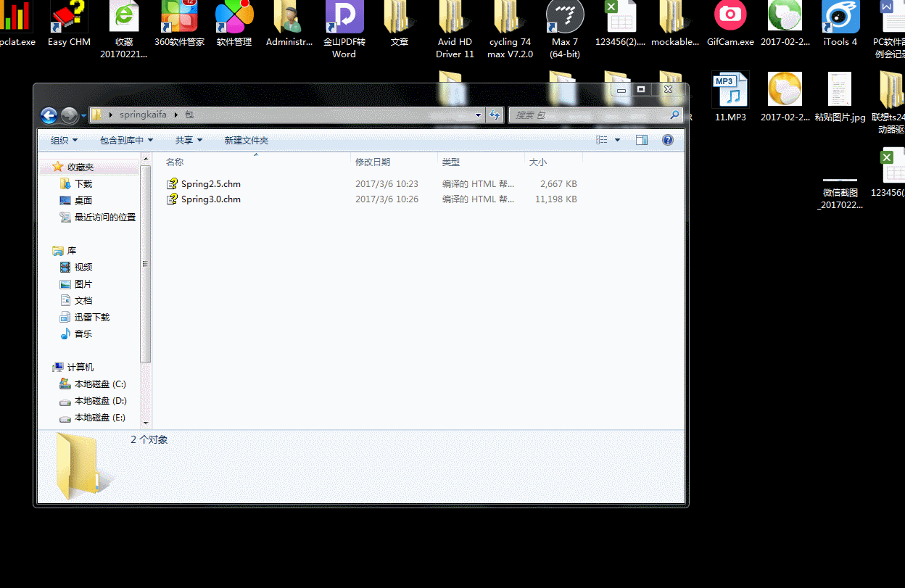Click springkaifa in the address path
905x588 pixels.
[143, 115]
